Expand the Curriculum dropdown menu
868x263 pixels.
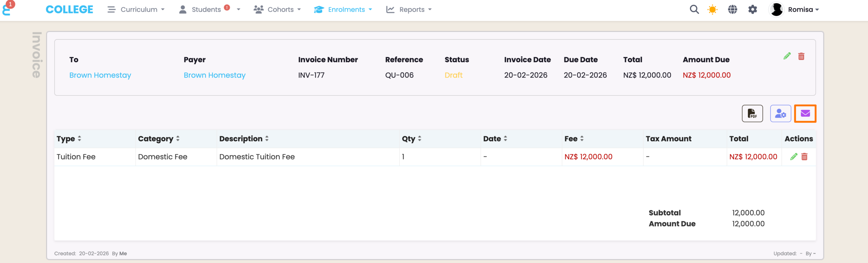click(x=136, y=9)
